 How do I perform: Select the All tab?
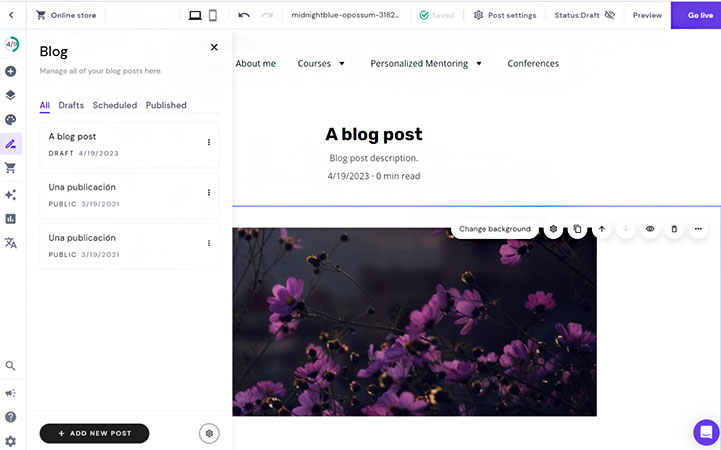coord(45,105)
